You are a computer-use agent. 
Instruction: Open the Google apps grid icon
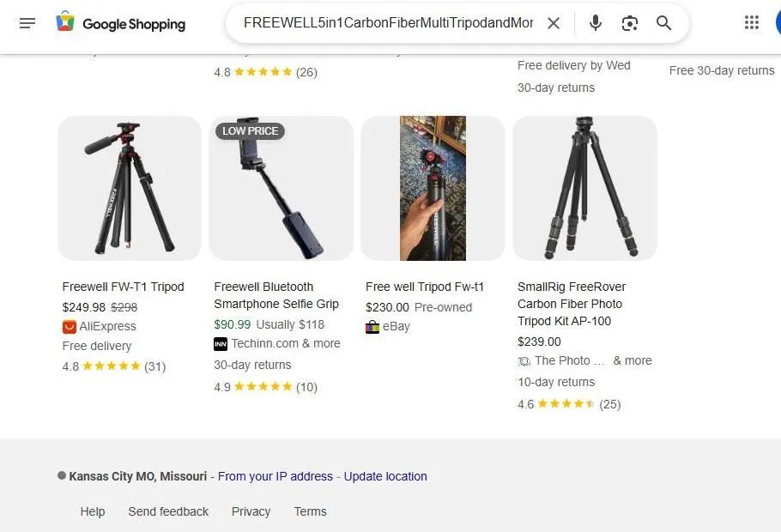point(753,21)
